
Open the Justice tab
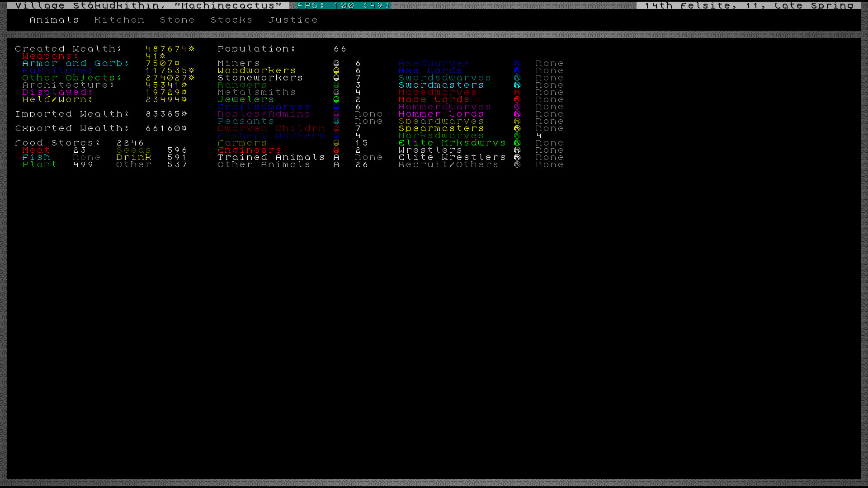pyautogui.click(x=293, y=20)
